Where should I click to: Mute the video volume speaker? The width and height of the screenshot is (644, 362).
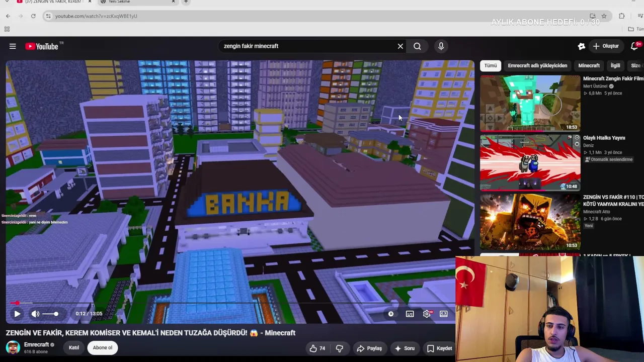[35, 314]
